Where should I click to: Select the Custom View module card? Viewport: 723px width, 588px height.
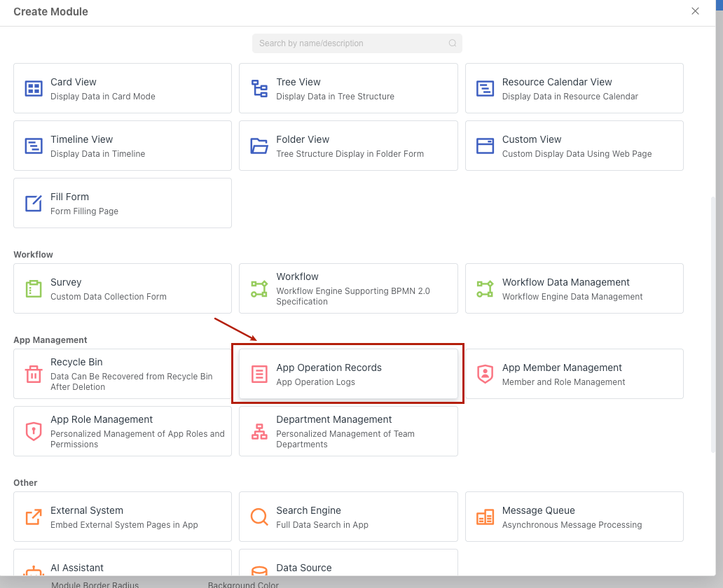574,146
